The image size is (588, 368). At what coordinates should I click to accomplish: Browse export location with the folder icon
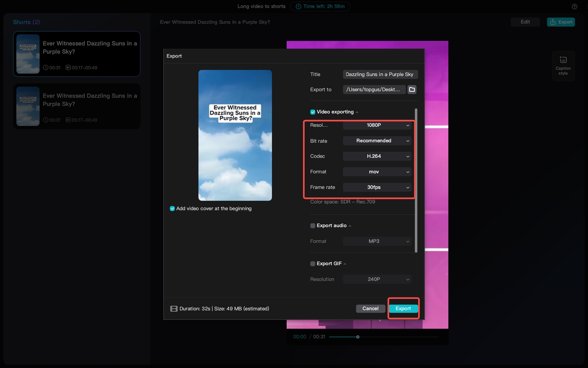(x=412, y=90)
